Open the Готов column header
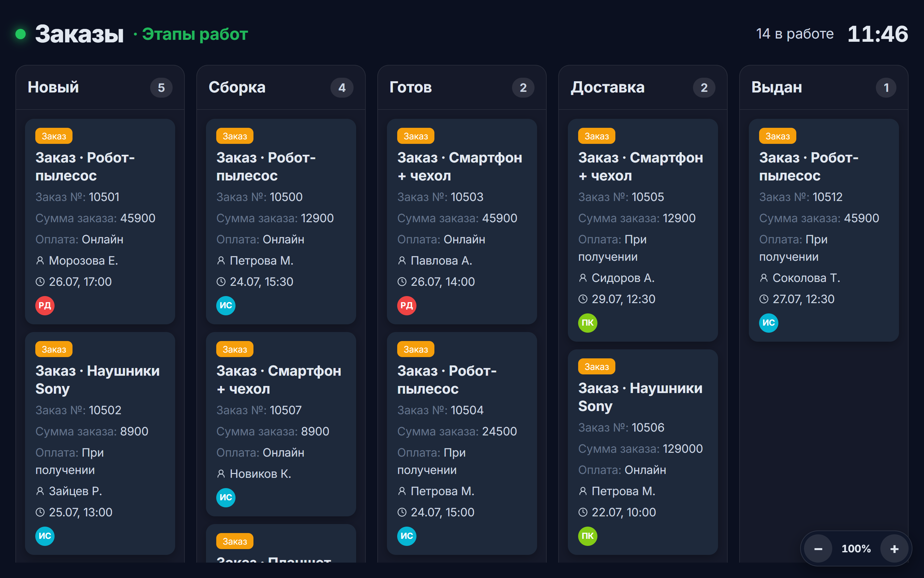 point(462,88)
